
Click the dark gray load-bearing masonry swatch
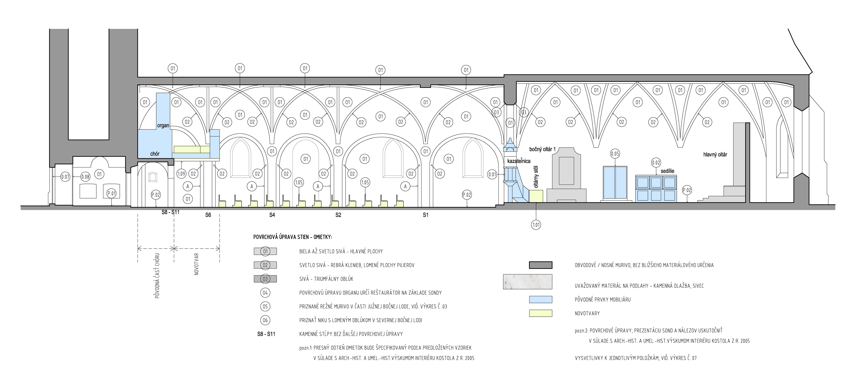541,265
